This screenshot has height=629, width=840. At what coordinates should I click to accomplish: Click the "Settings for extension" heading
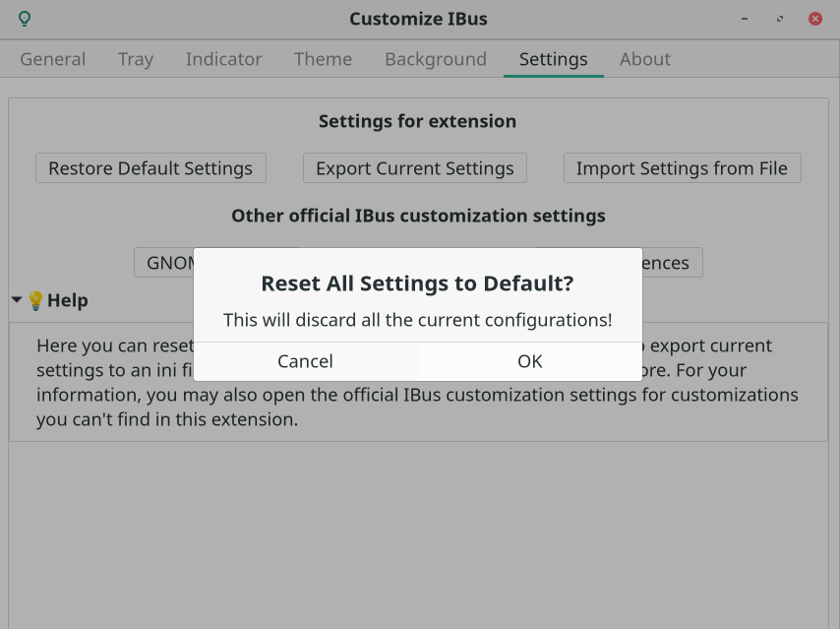pyautogui.click(x=417, y=121)
